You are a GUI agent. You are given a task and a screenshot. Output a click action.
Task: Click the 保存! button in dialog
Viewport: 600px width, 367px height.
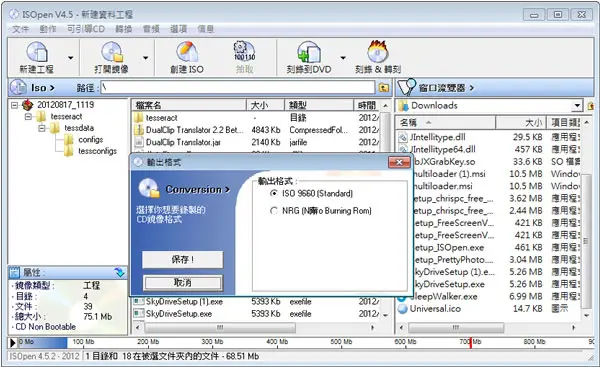[183, 259]
